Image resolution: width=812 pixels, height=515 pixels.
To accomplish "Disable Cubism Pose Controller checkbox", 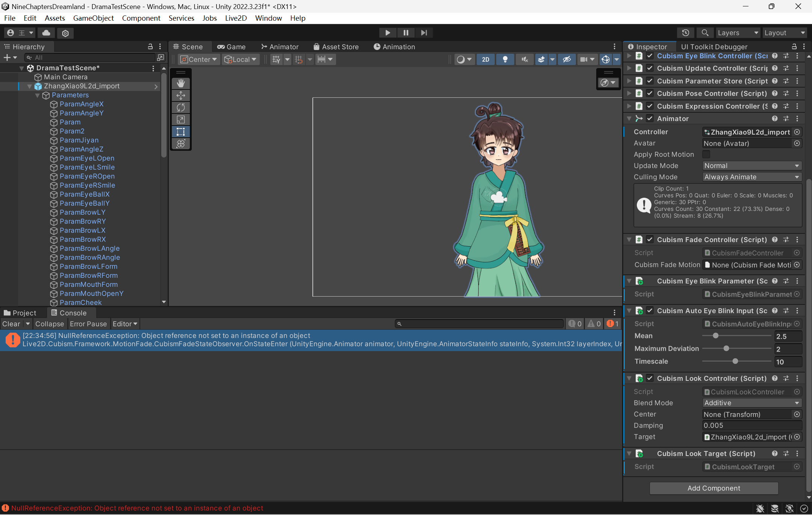I will (x=650, y=93).
